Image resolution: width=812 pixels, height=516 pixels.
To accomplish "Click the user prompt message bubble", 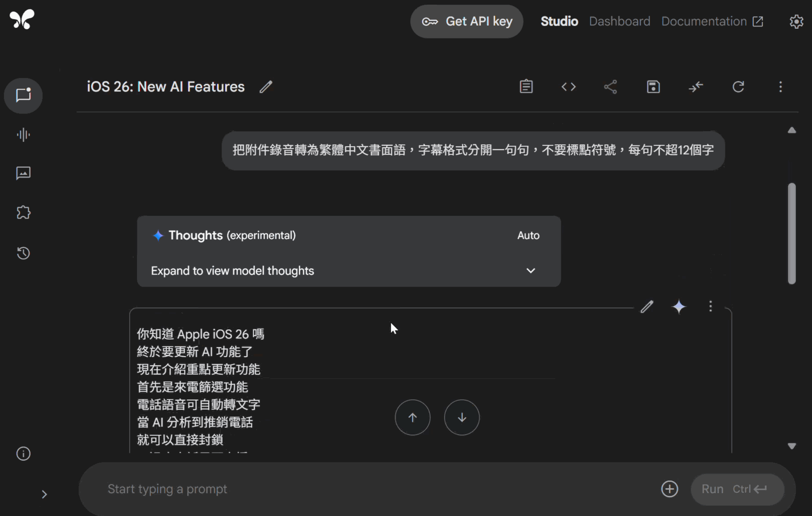I will point(473,150).
